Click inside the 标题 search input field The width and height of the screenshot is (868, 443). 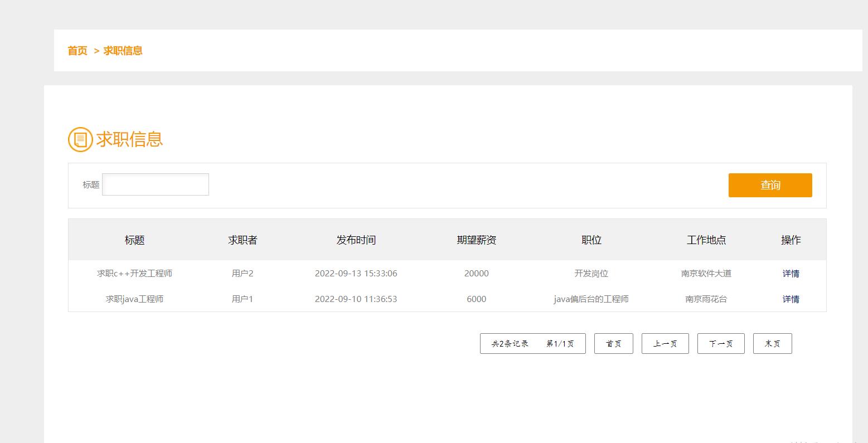pos(155,184)
